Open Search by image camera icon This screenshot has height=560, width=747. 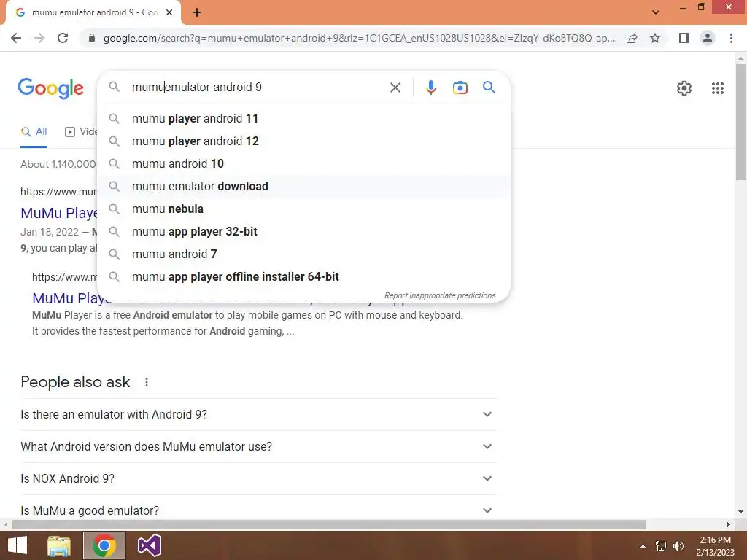coord(460,87)
